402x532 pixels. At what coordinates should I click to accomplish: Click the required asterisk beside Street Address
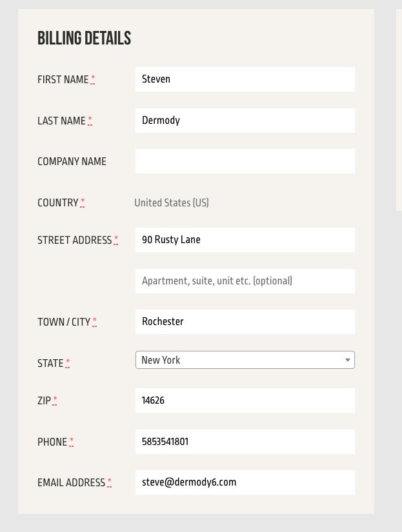point(116,239)
